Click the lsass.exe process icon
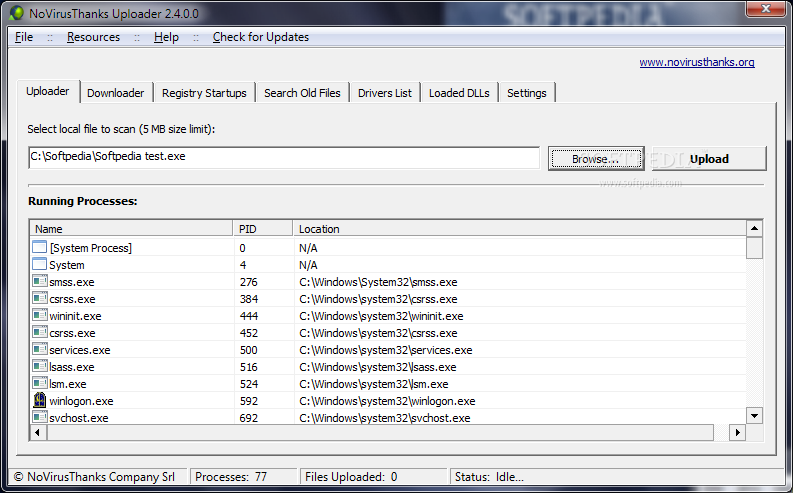The height and width of the screenshot is (493, 793). (x=39, y=366)
